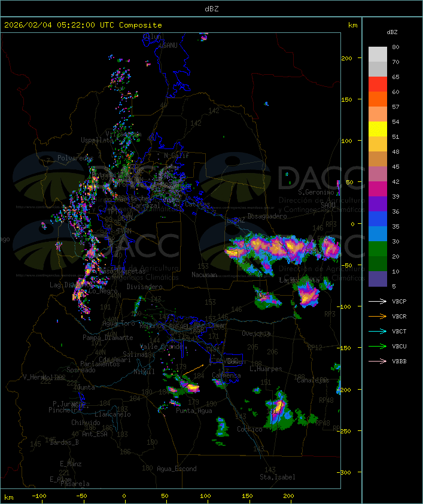Click the Nacunan map label
Viewport: 423px width, 504px height.
[x=204, y=275]
